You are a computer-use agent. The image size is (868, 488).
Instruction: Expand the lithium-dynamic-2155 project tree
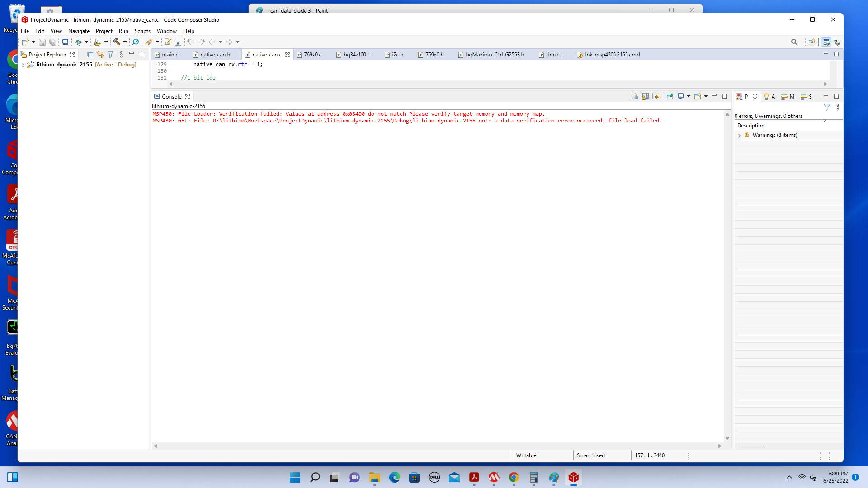(x=23, y=65)
